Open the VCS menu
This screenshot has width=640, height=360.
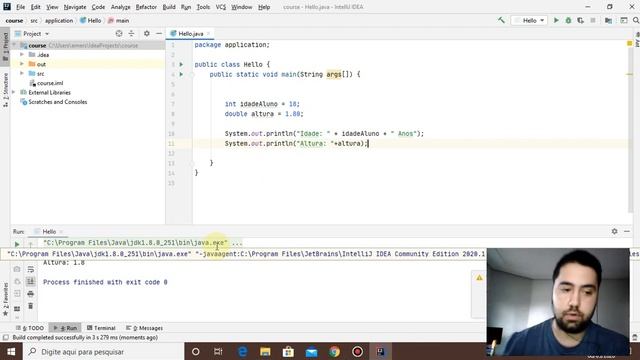click(x=221, y=7)
